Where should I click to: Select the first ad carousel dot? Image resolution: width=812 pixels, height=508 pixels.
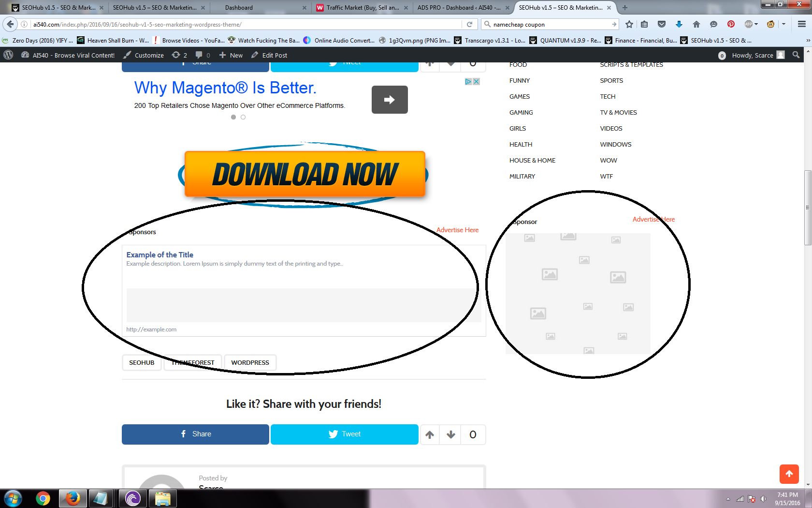233,117
